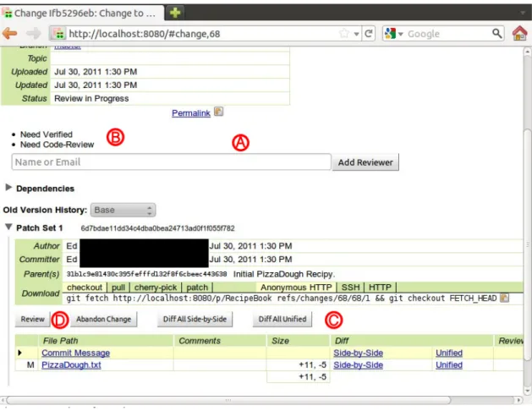Click the search magnifier icon
The image size is (532, 411).
point(496,33)
